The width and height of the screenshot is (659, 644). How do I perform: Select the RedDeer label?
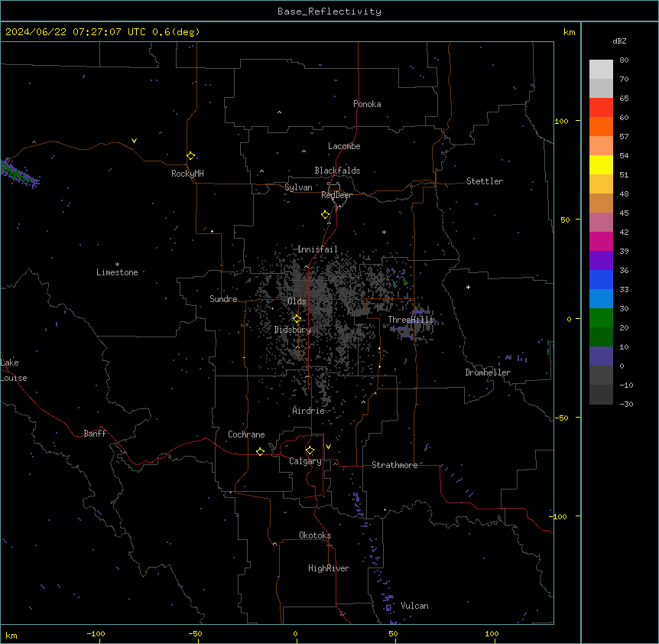336,195
